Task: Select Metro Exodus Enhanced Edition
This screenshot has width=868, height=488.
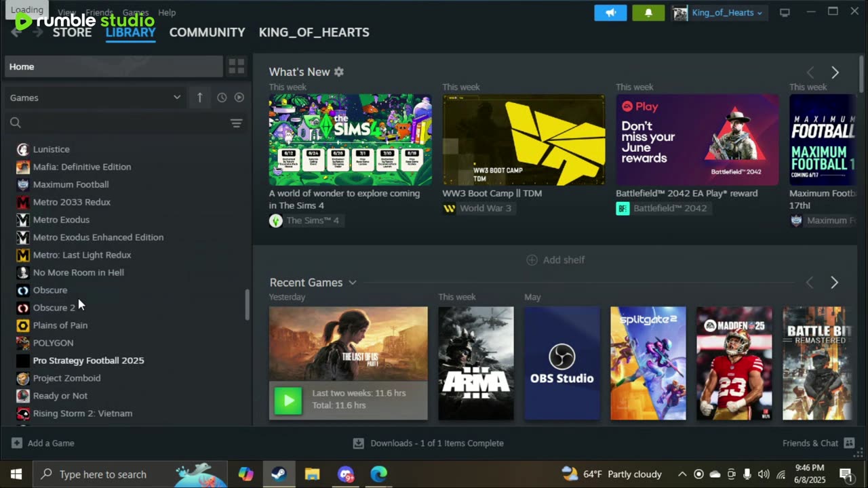Action: (98, 237)
